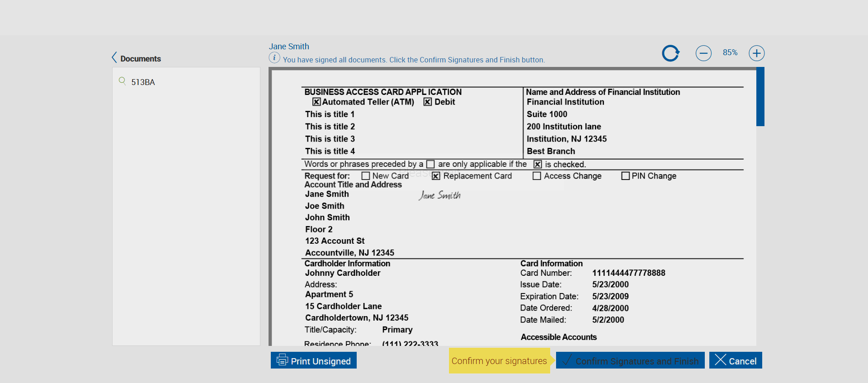Click the 'Primary' title/capacity value
868x383 pixels.
(397, 330)
